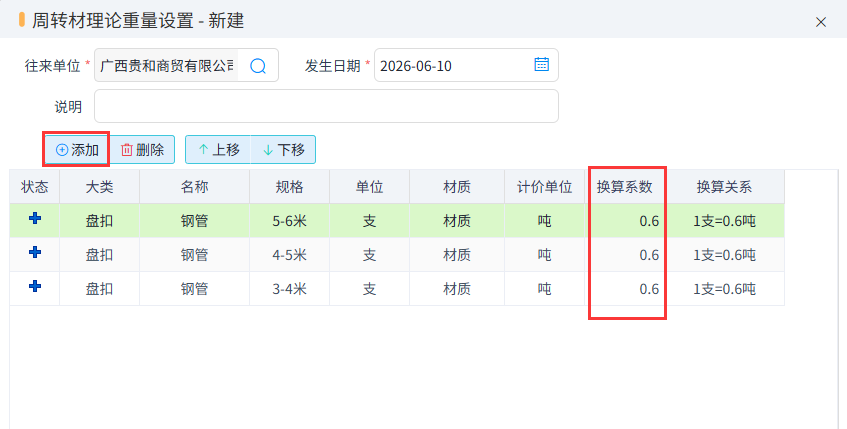The image size is (847, 429).
Task: Click 钢管 in the 3-4米 row
Action: pos(194,289)
